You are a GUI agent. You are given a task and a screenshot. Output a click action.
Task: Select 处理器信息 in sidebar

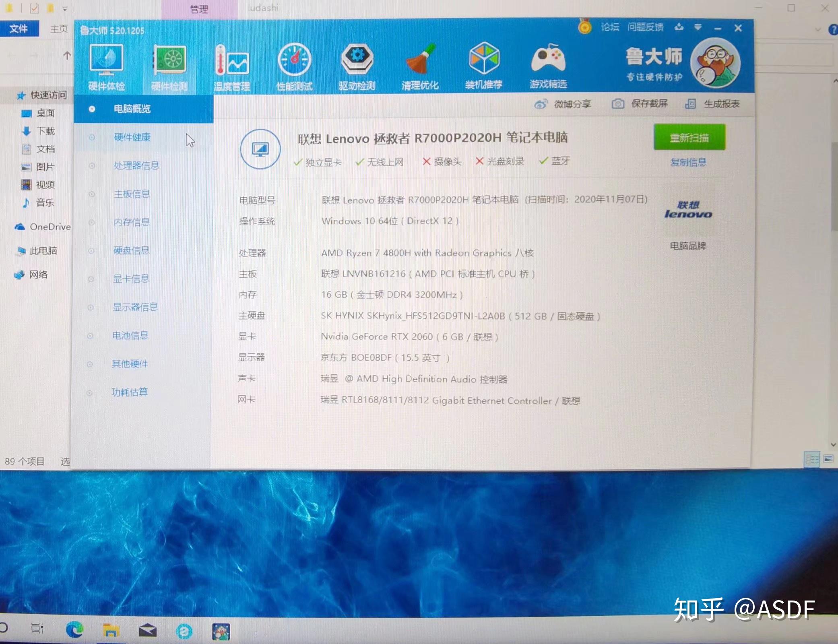pyautogui.click(x=143, y=165)
